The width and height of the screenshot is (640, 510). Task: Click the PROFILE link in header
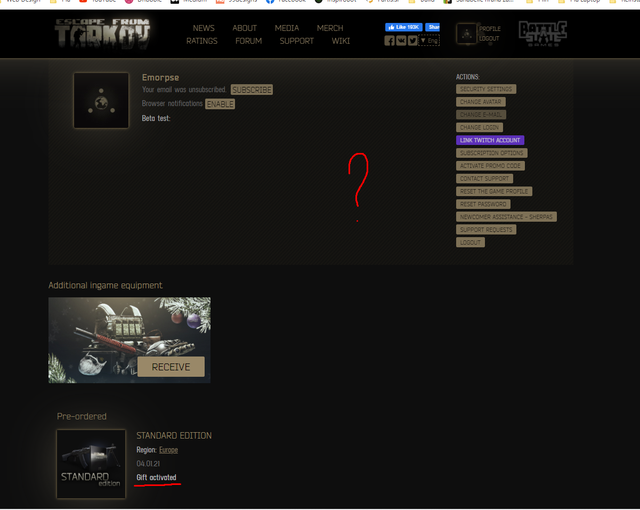coord(489,29)
